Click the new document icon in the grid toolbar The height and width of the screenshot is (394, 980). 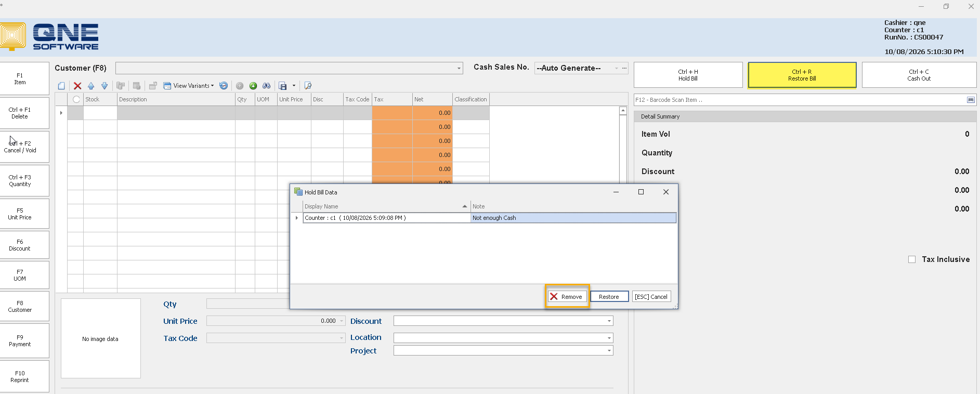[x=61, y=86]
